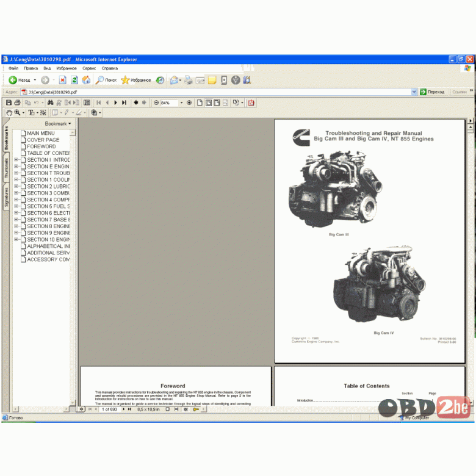The image size is (476, 476).
Task: Expand SECTION 10 ENGIN bookmark
Action: click(16, 239)
